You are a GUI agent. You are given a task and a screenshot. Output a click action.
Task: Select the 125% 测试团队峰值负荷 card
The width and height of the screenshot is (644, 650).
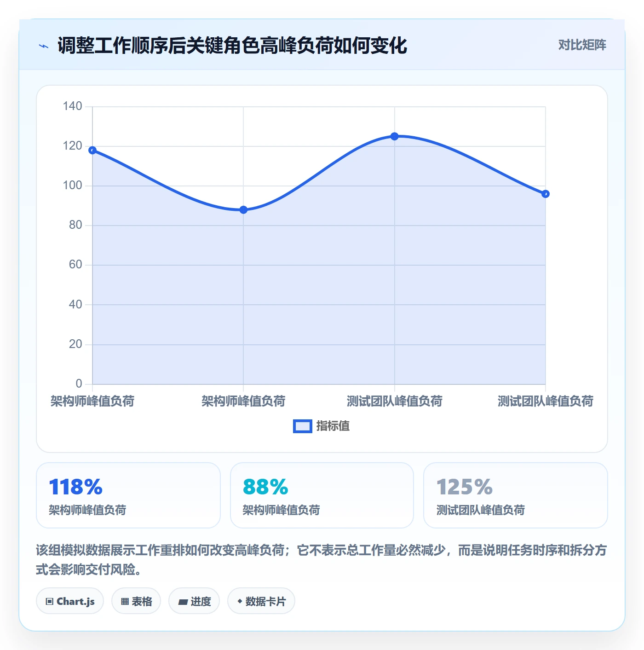coord(516,495)
